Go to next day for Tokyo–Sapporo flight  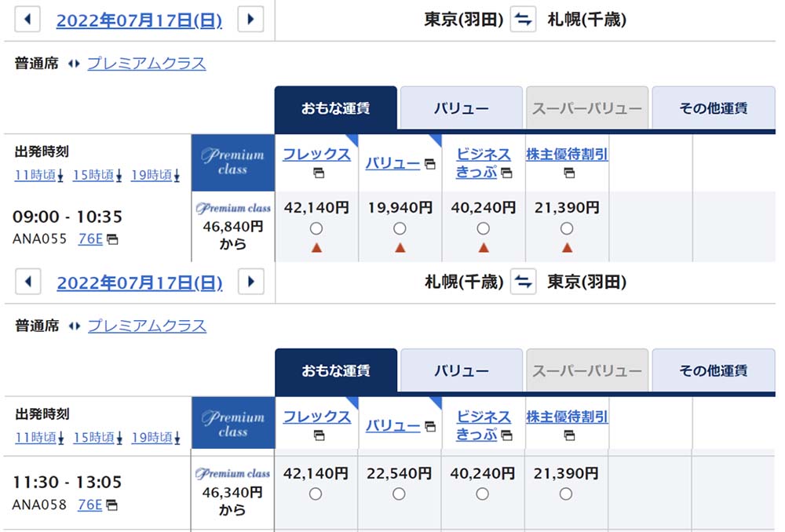click(x=251, y=20)
